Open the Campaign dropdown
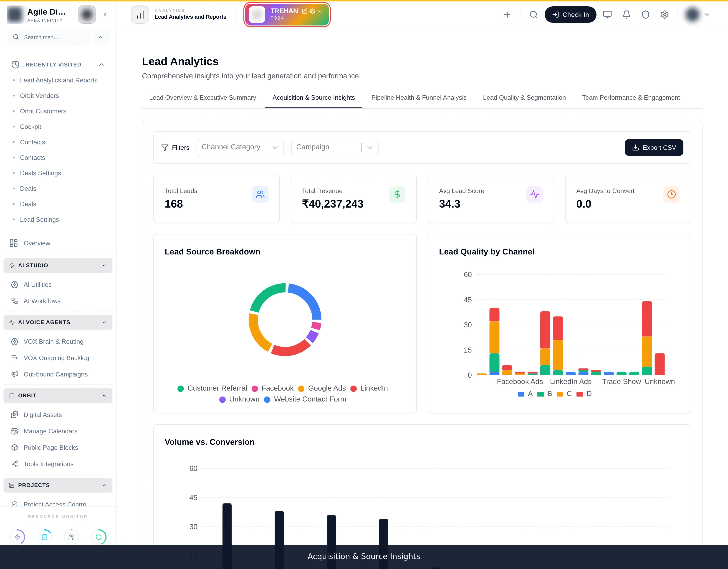 335,147
